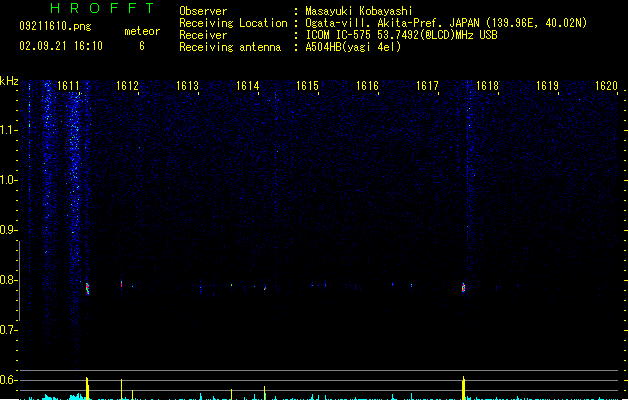Image resolution: width=629 pixels, height=400 pixels.
Task: Click the date 02.09.21 16:10
Action: tap(61, 46)
